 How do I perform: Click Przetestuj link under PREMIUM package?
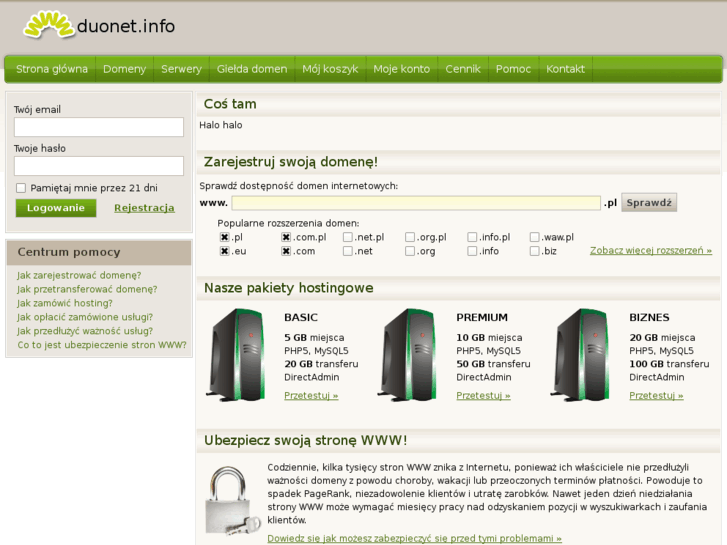point(483,396)
